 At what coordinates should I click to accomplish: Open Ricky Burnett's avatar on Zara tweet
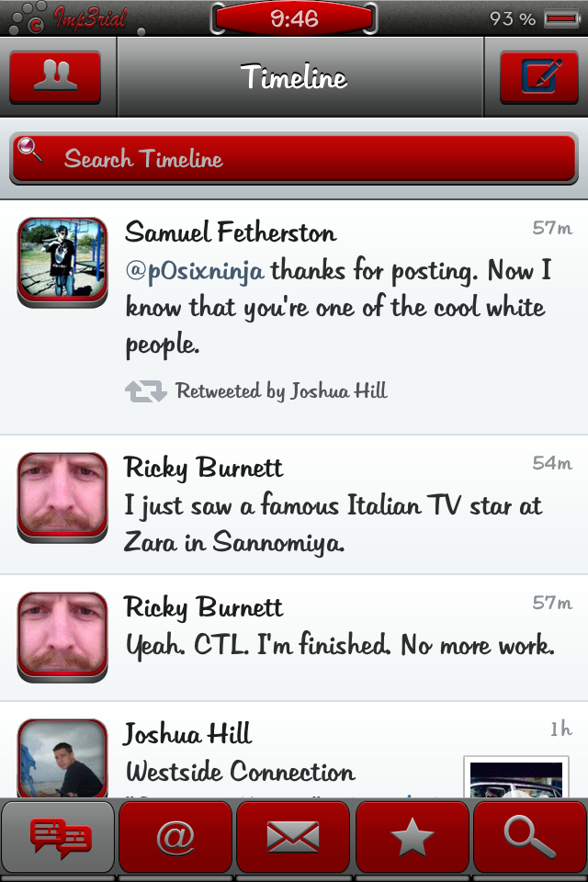(x=62, y=497)
